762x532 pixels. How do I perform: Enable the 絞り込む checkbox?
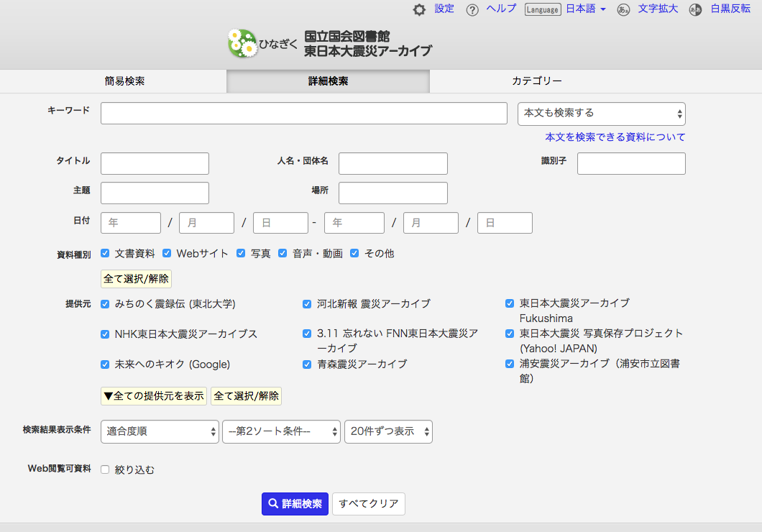coord(105,469)
